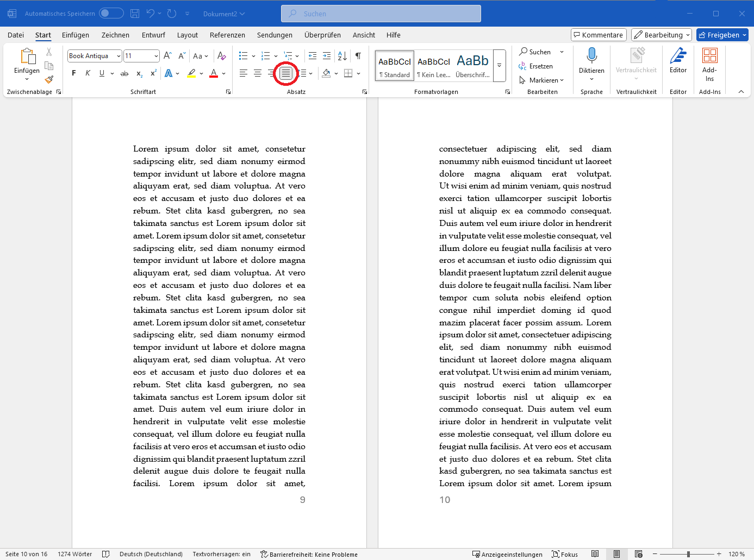Click the Kommentare button
754x560 pixels.
click(599, 35)
